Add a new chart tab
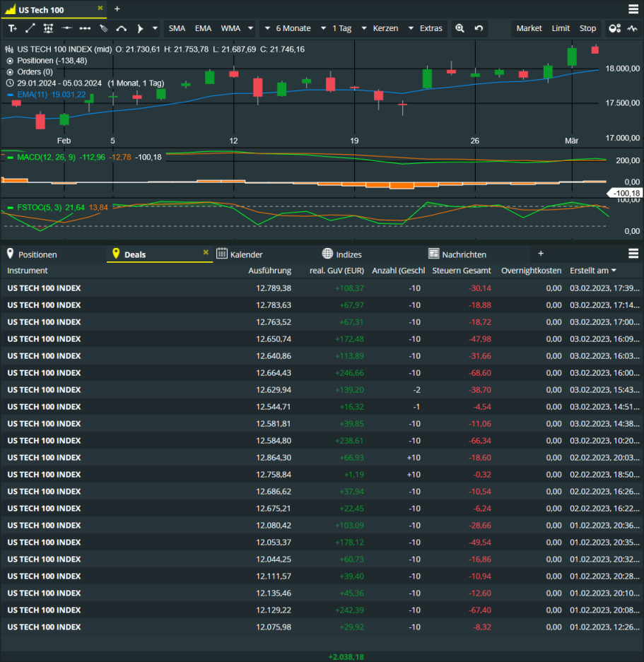644x662 pixels. (x=117, y=9)
